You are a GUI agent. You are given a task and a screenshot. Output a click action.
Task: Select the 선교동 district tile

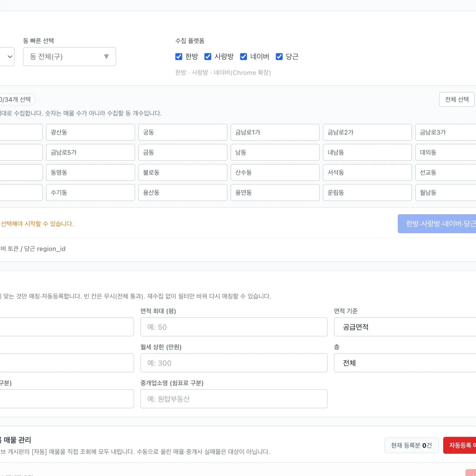point(446,173)
